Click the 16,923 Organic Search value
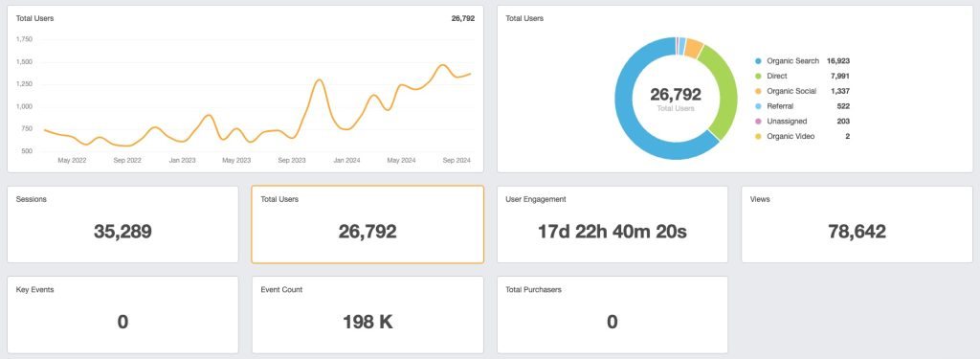 coord(838,61)
